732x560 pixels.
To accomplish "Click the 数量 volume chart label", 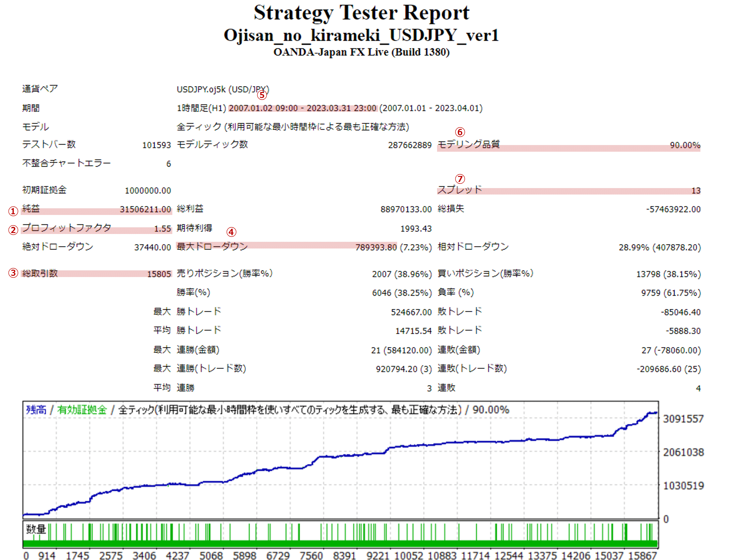I will (x=36, y=529).
